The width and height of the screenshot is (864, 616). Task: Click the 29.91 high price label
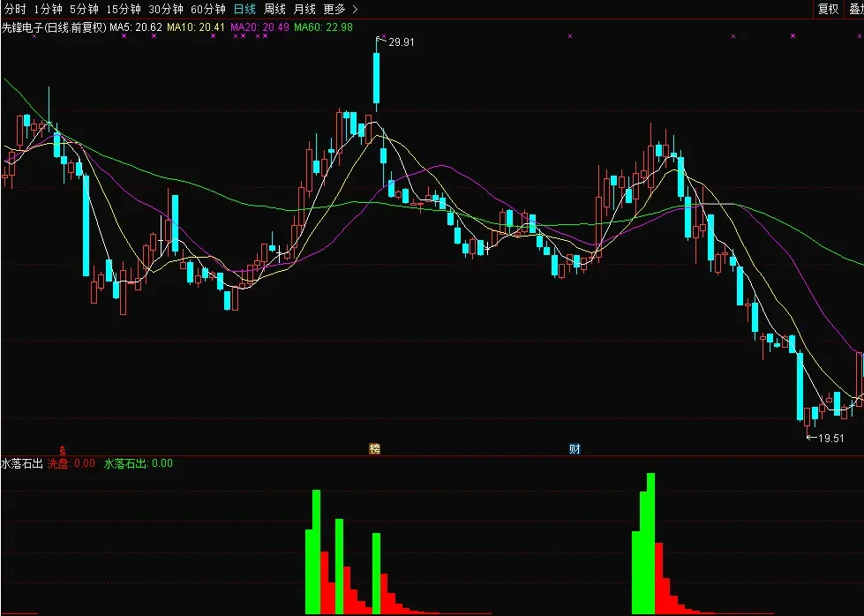(x=402, y=41)
